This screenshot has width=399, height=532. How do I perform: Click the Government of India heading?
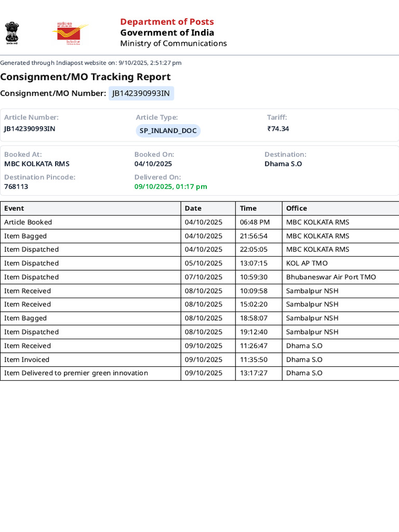167,33
